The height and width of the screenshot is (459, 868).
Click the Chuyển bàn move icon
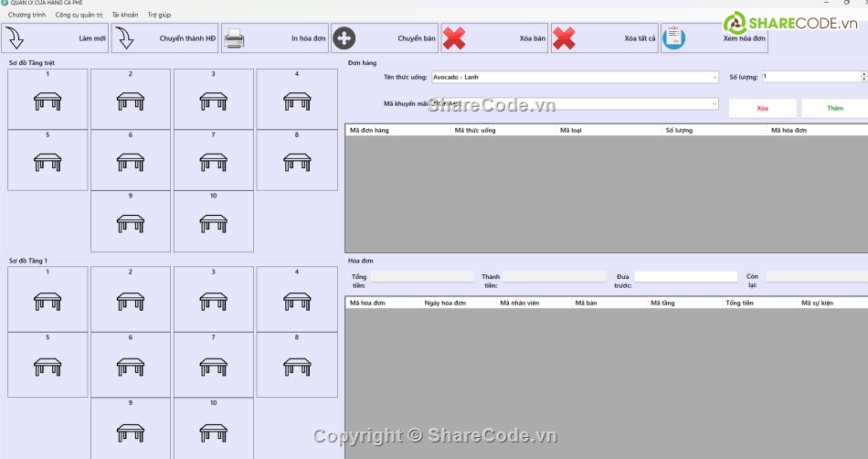click(344, 38)
